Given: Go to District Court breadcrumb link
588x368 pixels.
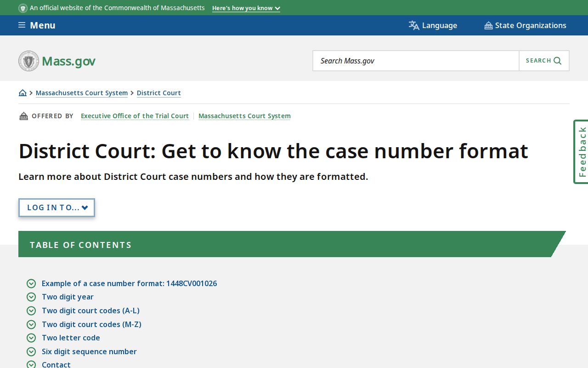Looking at the screenshot, I should point(159,93).
